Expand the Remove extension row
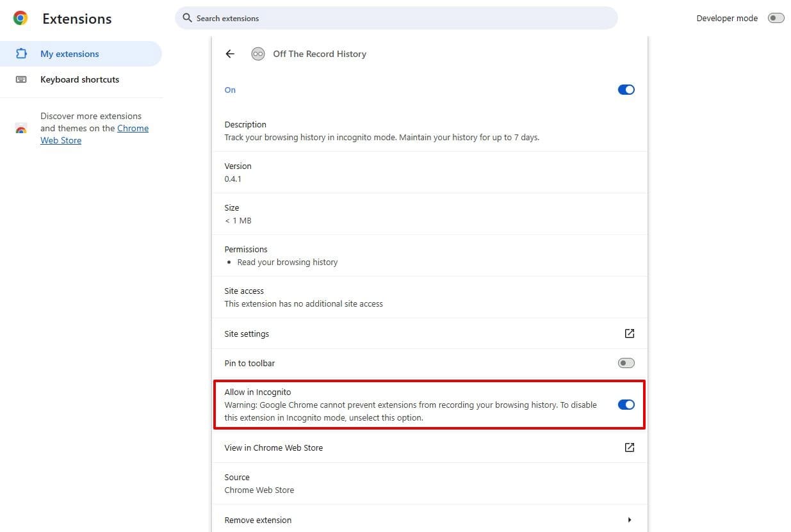 click(629, 519)
